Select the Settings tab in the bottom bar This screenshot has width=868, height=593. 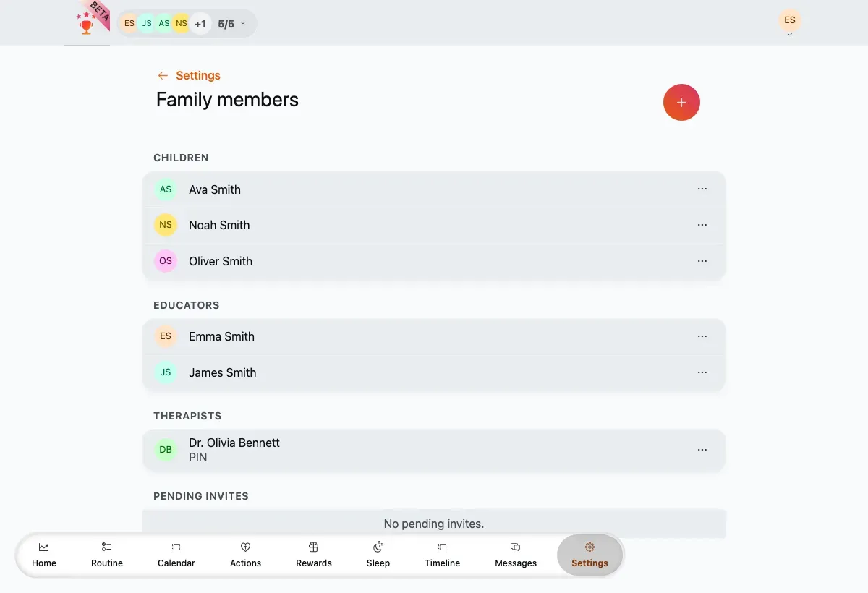tap(590, 555)
